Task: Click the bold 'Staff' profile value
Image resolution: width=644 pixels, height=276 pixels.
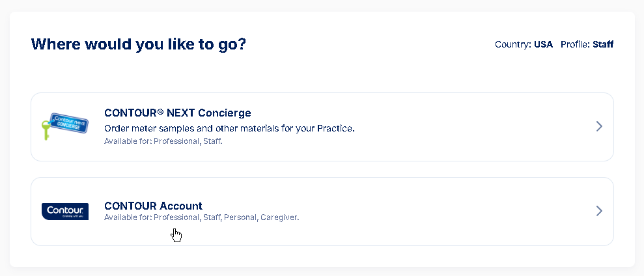Action: (603, 44)
